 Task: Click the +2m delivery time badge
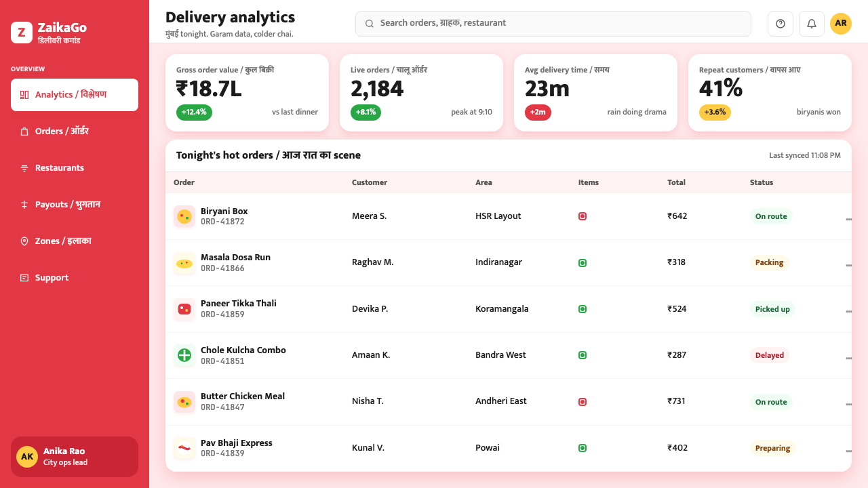coord(538,113)
